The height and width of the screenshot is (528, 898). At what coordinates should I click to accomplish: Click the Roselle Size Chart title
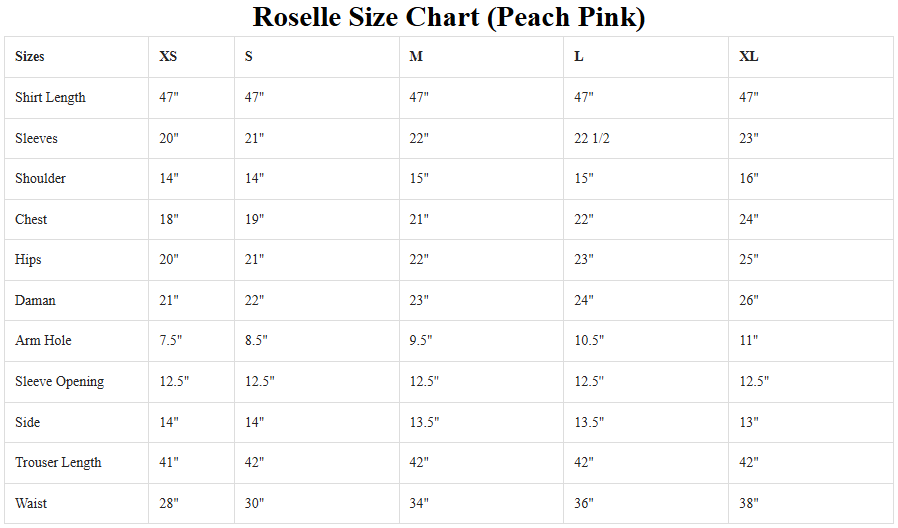[x=448, y=17]
